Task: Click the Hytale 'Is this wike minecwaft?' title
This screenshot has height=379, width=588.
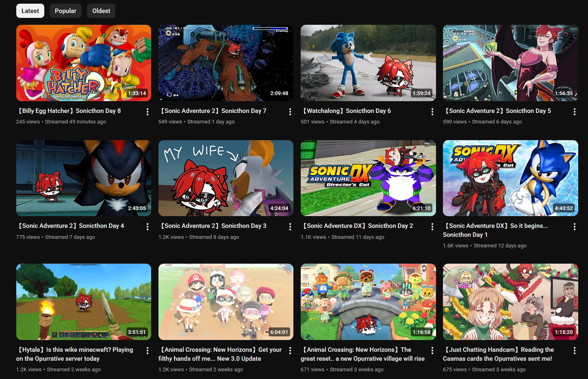Action: pyautogui.click(x=75, y=354)
